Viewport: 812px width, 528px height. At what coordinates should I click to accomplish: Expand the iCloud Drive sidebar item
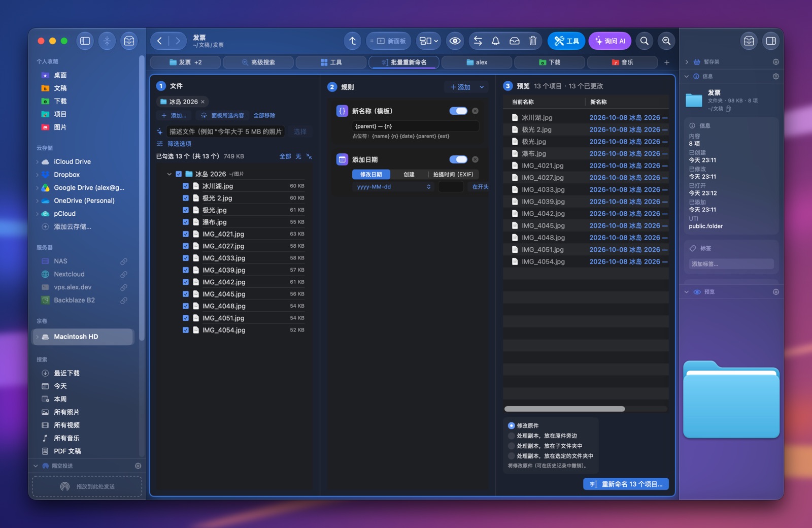click(38, 162)
